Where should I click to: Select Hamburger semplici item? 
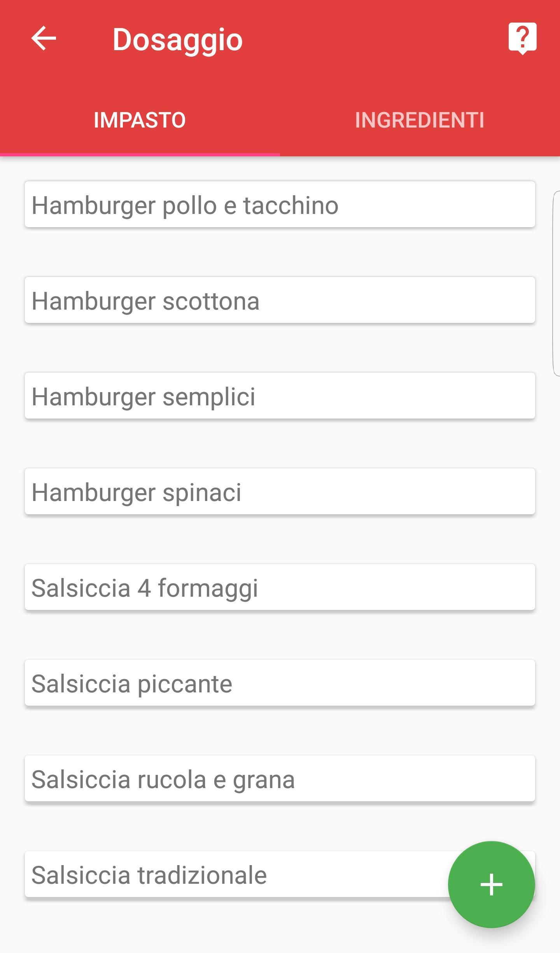click(280, 396)
